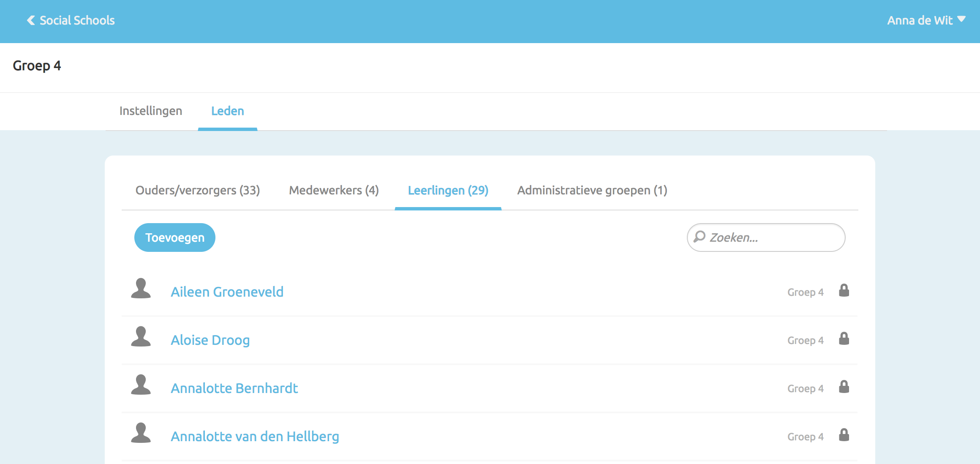This screenshot has height=464, width=980.
Task: Switch to the Instellingen tab
Action: coord(151,111)
